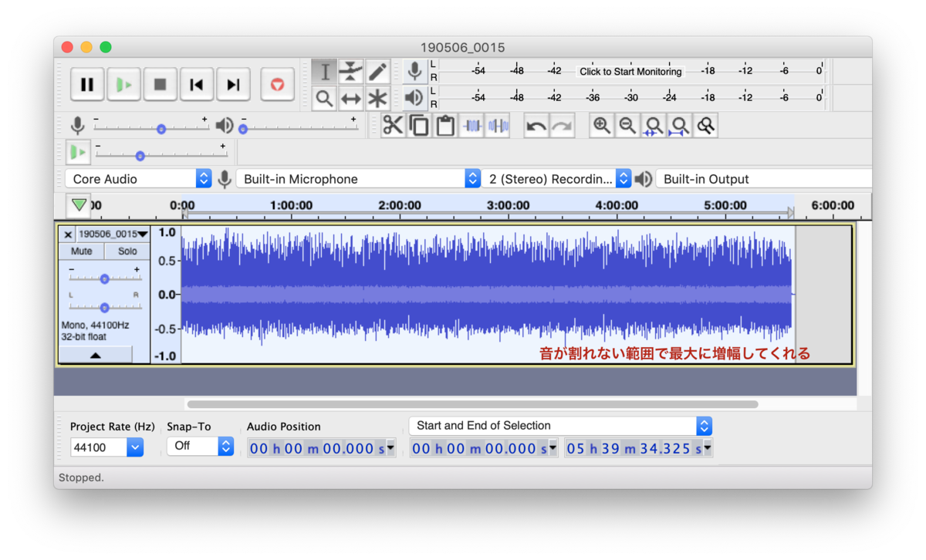926x560 pixels.
Task: Select the Envelope tool
Action: click(x=351, y=72)
